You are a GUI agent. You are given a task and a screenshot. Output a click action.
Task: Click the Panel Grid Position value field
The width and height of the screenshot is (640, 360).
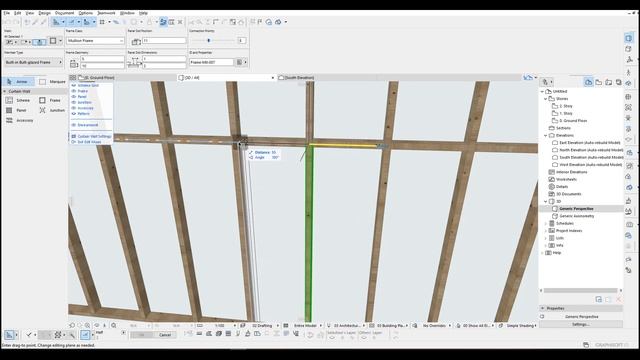pyautogui.click(x=164, y=41)
